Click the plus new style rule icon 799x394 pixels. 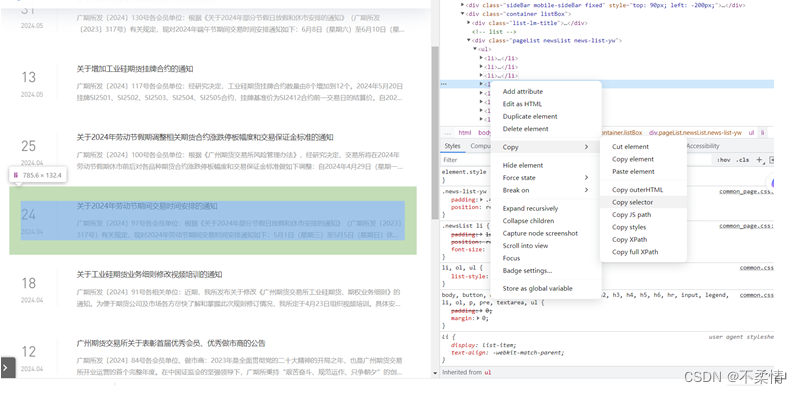pyautogui.click(x=759, y=160)
